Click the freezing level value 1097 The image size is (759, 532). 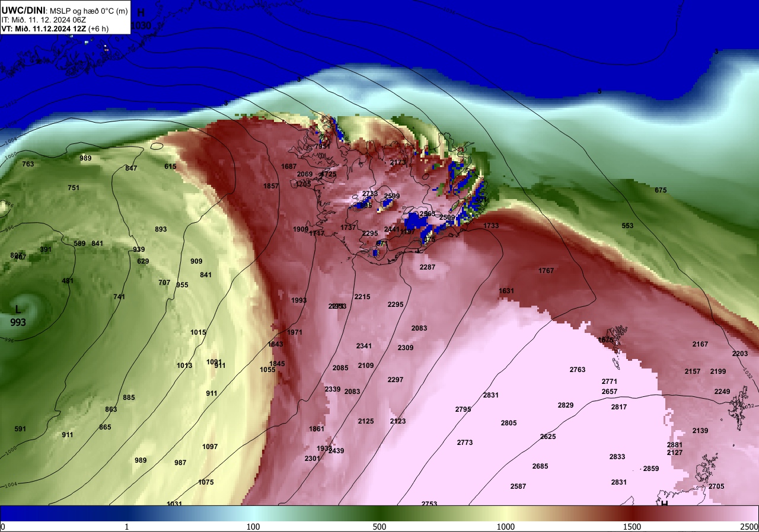click(210, 447)
